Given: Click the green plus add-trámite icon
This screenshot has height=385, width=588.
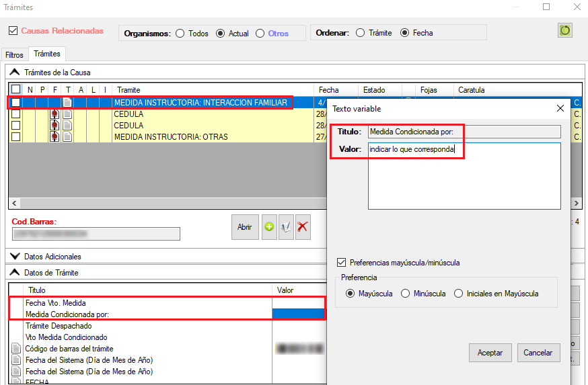Looking at the screenshot, I should pos(269,227).
